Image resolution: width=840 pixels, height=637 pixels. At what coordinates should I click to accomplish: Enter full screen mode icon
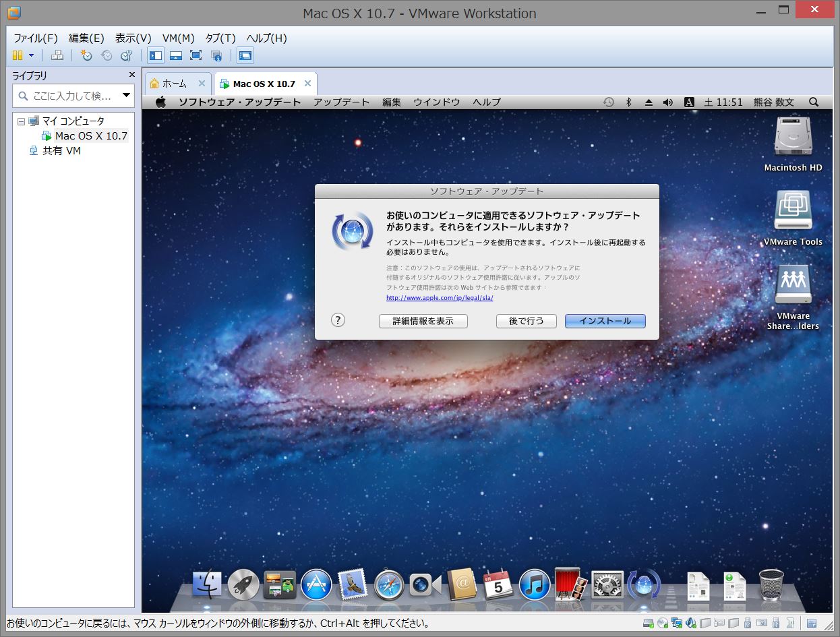click(x=196, y=55)
